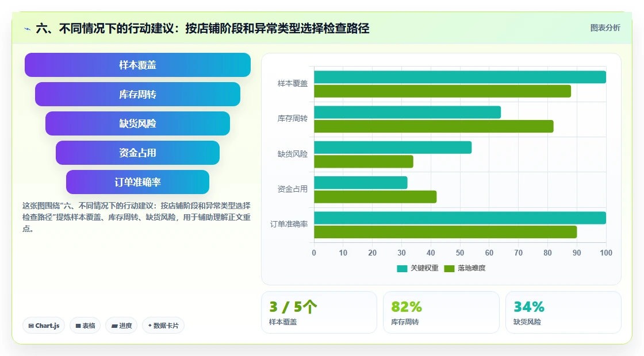Click the 落地难度 legend label

click(471, 268)
